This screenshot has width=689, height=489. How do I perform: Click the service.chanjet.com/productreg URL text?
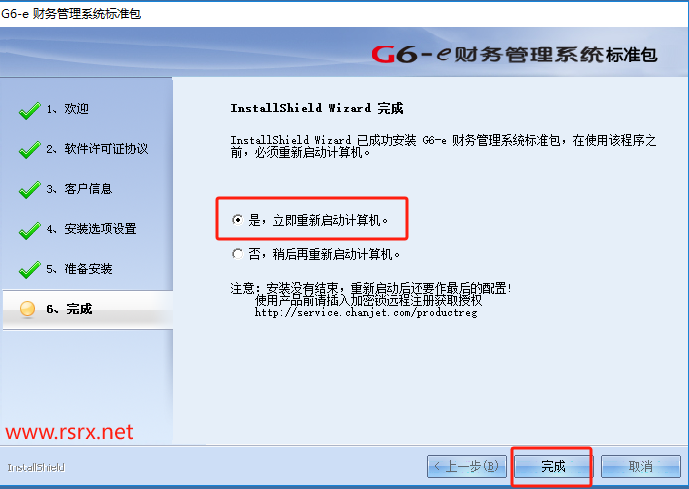click(x=366, y=312)
